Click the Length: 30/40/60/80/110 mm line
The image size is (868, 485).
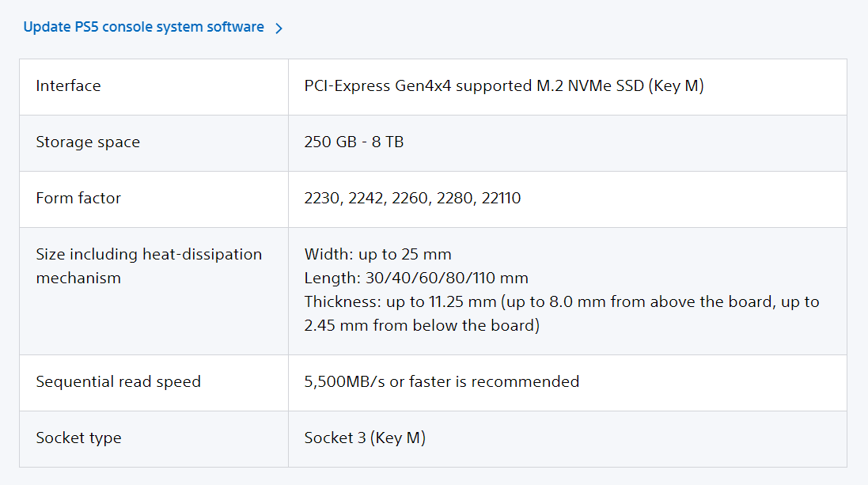(416, 278)
